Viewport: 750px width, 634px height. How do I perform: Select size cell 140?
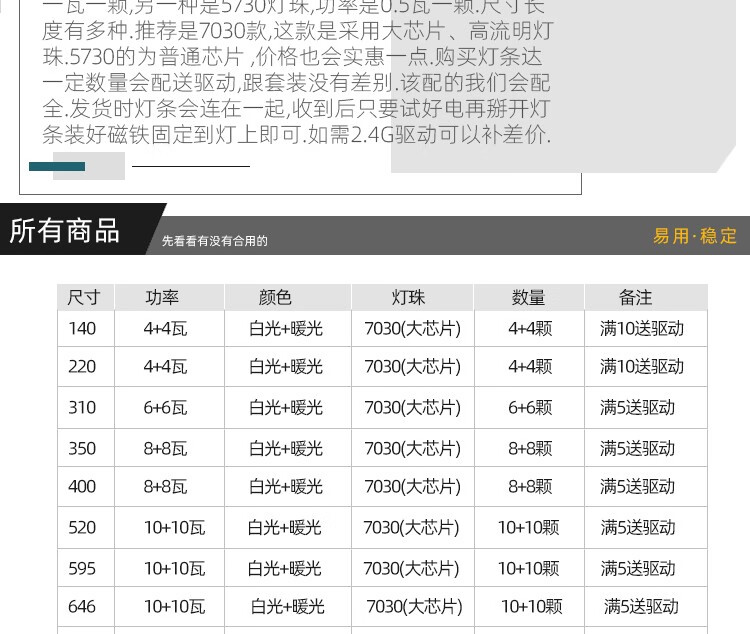click(82, 329)
